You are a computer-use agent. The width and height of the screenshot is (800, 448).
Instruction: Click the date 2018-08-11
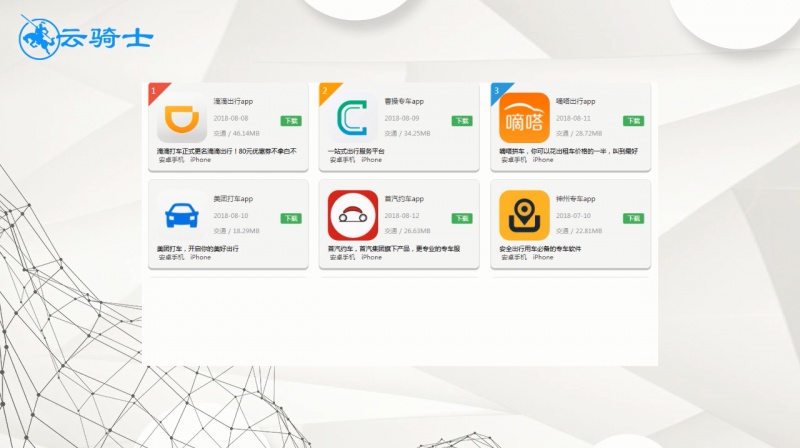pyautogui.click(x=573, y=118)
